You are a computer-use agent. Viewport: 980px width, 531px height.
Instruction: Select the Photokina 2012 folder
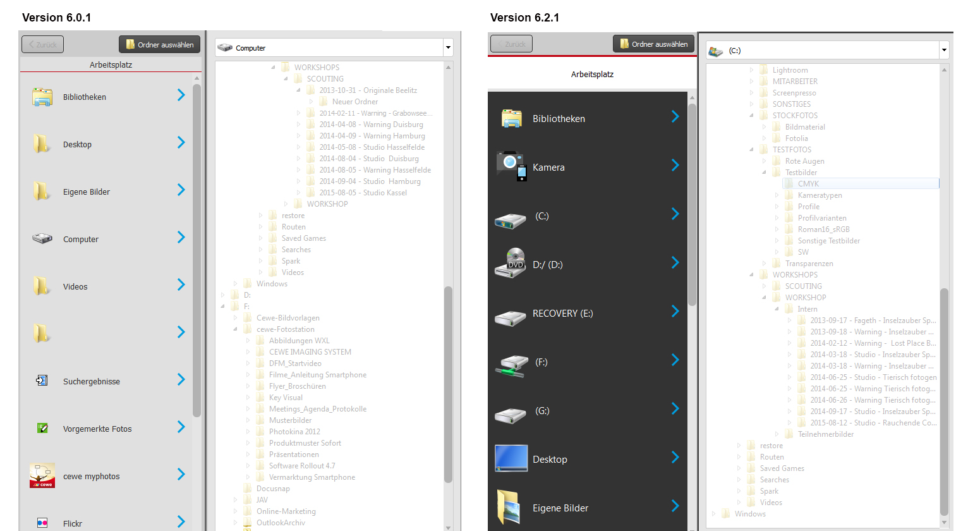[294, 432]
